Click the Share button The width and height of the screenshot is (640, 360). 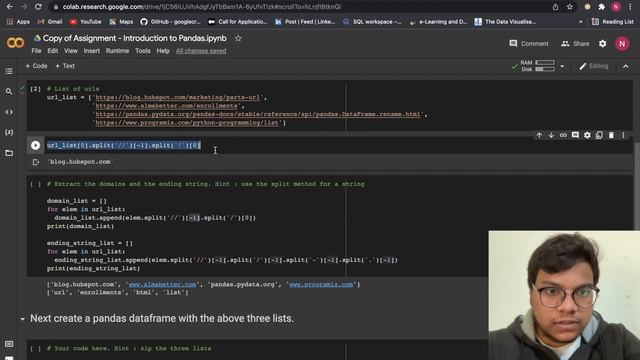click(575, 44)
